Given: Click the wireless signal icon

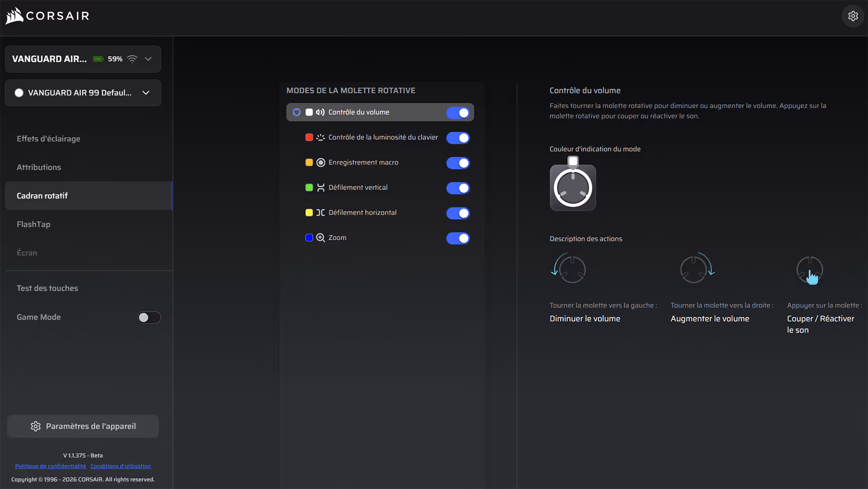Looking at the screenshot, I should [x=132, y=59].
